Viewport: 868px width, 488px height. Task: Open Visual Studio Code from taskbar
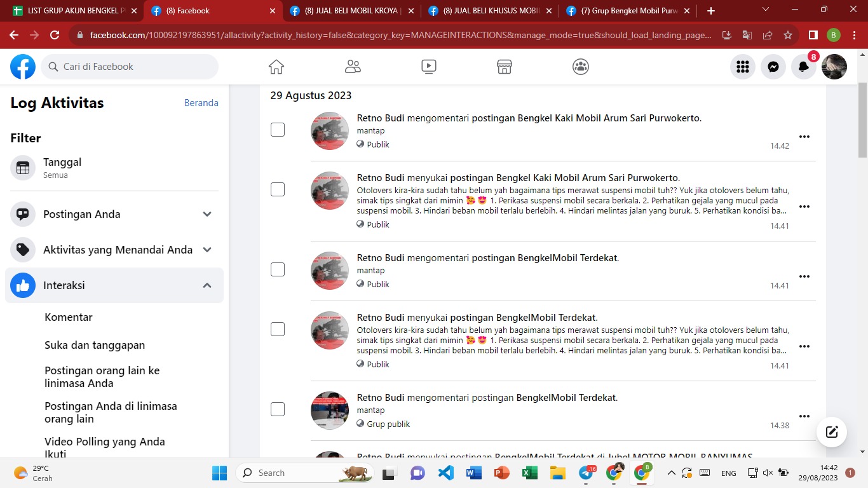445,473
